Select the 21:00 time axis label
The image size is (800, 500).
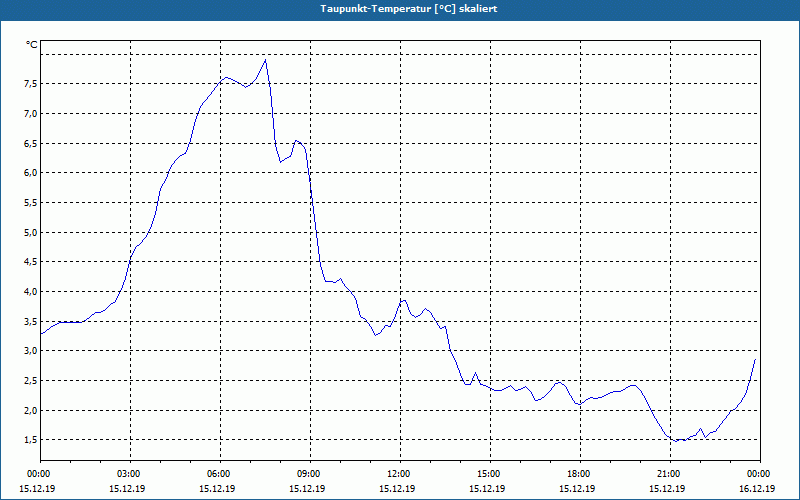(668, 474)
